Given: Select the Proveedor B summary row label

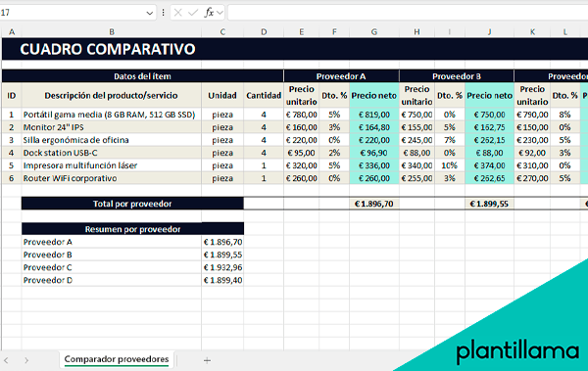Looking at the screenshot, I should pyautogui.click(x=112, y=255).
